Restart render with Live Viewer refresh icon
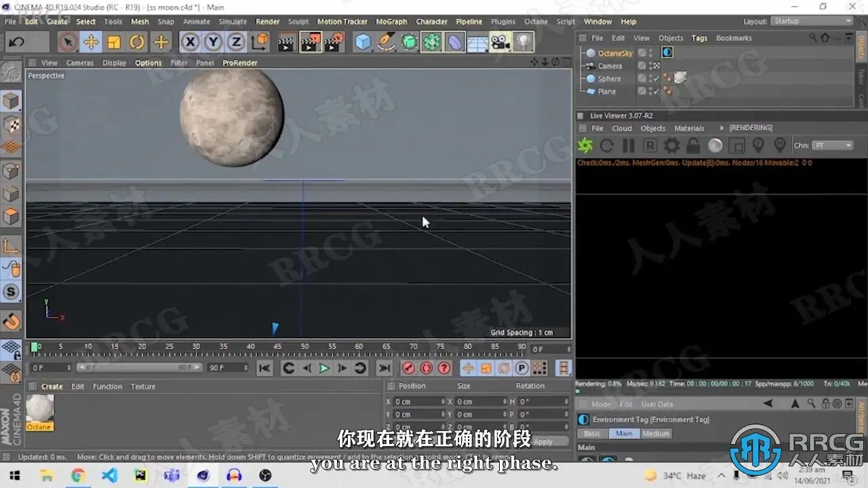868x488 pixels. 607,145
